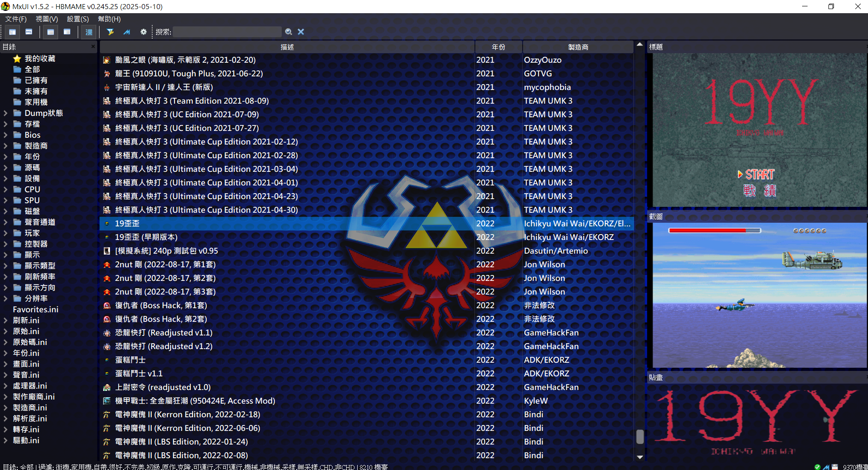The height and width of the screenshot is (470, 868).
Task: Toggle the 漢 Chinese language icon
Action: 89,32
